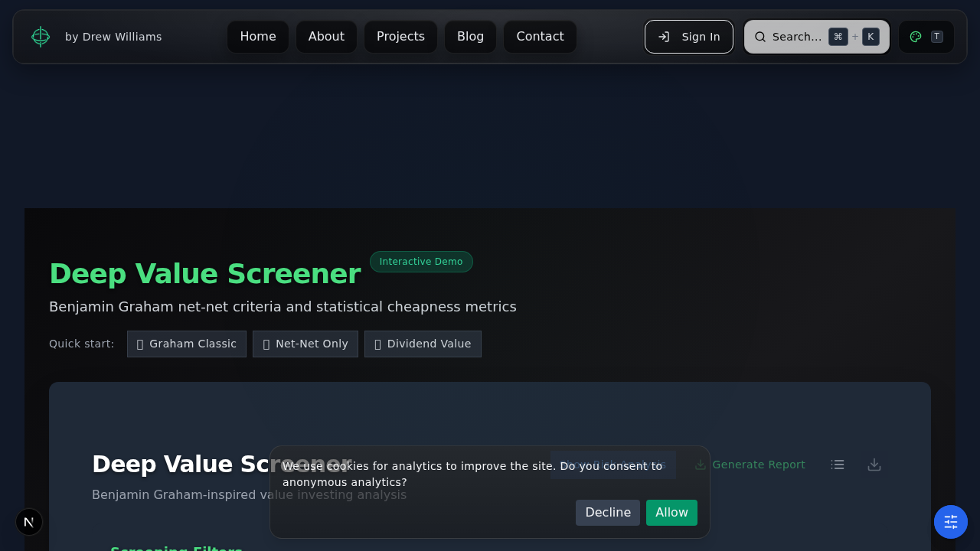Image resolution: width=980 pixels, height=551 pixels.
Task: Open the blue filter settings floating button
Action: point(950,521)
